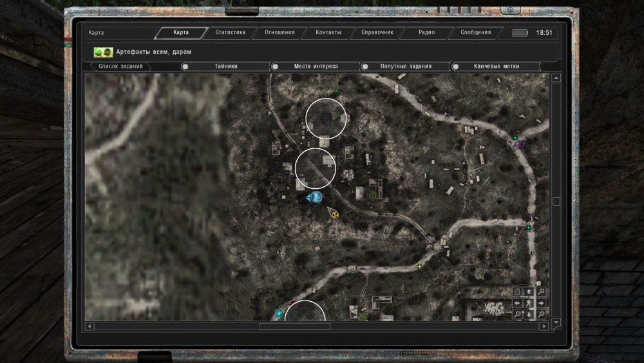The width and height of the screenshot is (644, 363).
Task: Center map on the player figure icon
Action: 529,303
